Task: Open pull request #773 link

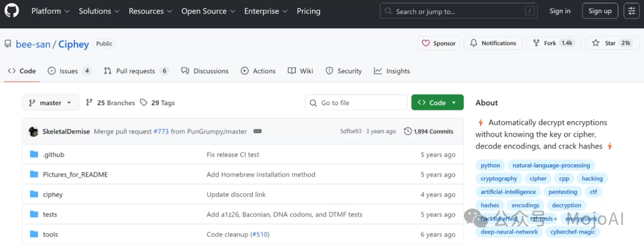Action: point(159,131)
